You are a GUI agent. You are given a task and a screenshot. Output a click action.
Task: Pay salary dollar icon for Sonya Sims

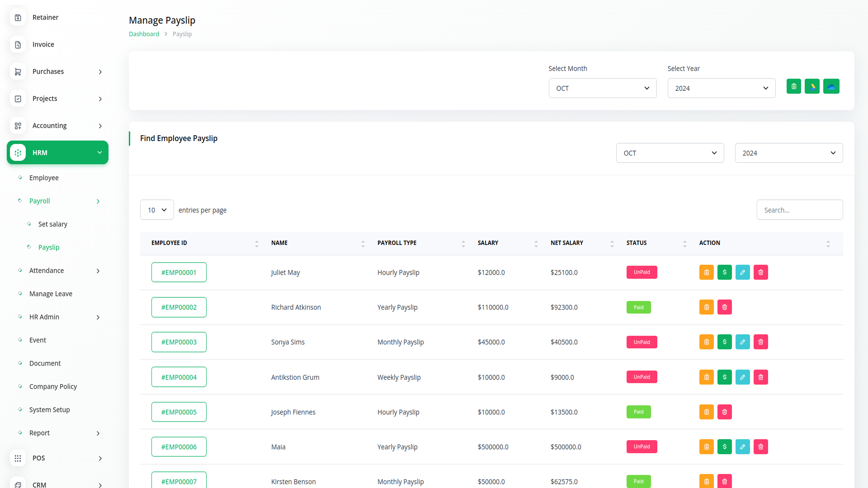pyautogui.click(x=725, y=342)
